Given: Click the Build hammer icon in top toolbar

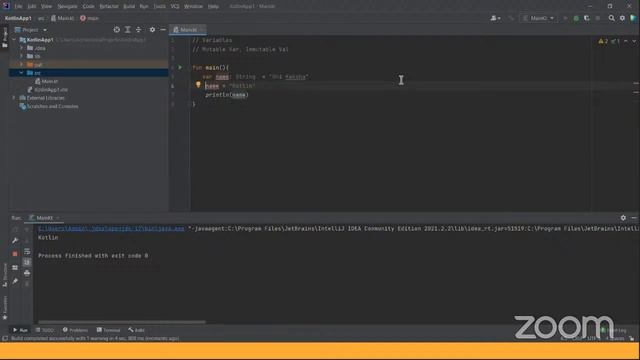Looking at the screenshot, I should [511, 18].
